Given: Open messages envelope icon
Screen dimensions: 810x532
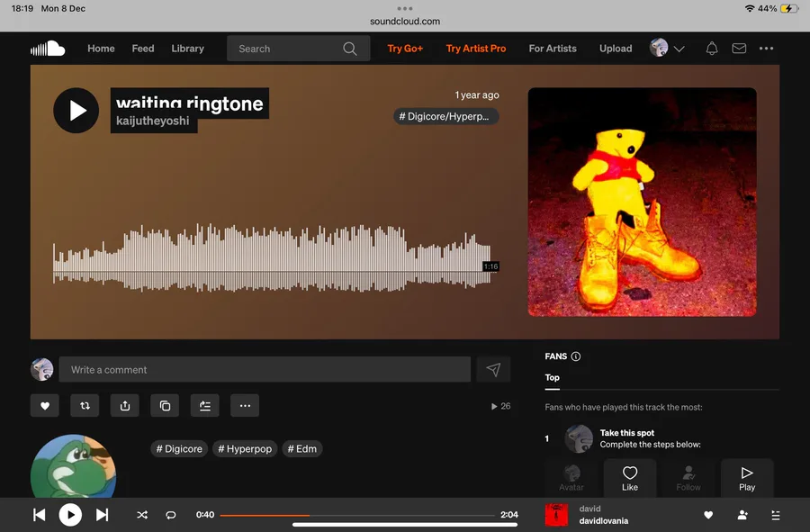Looking at the screenshot, I should click(x=739, y=49).
